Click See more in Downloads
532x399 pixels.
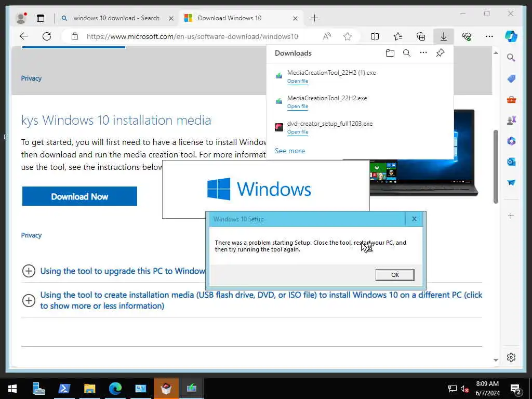click(x=290, y=151)
